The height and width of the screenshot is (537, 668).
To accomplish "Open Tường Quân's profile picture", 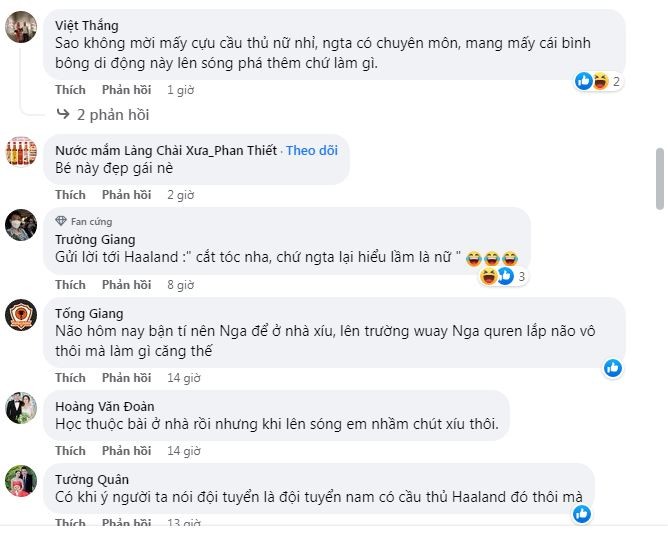I will pos(22,481).
